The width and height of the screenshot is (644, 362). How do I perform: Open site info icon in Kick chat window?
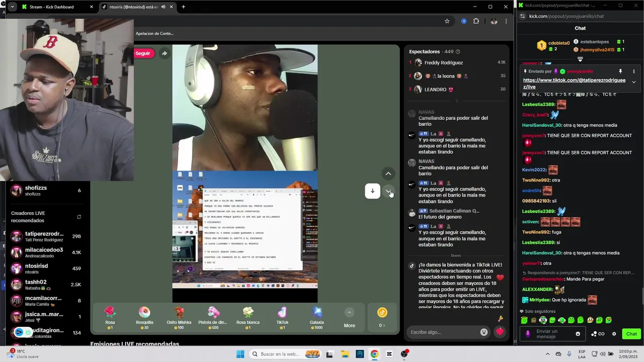[x=522, y=16]
